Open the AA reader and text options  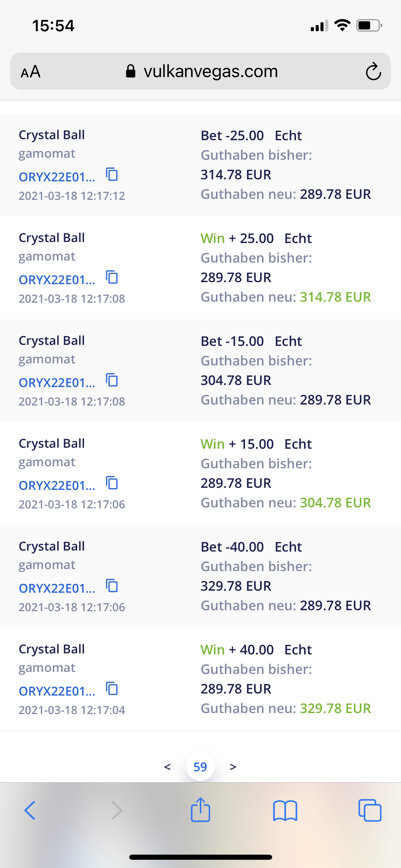tap(31, 72)
